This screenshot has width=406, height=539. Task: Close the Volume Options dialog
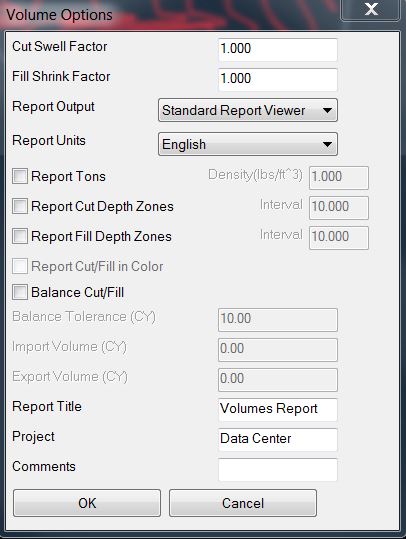[370, 10]
